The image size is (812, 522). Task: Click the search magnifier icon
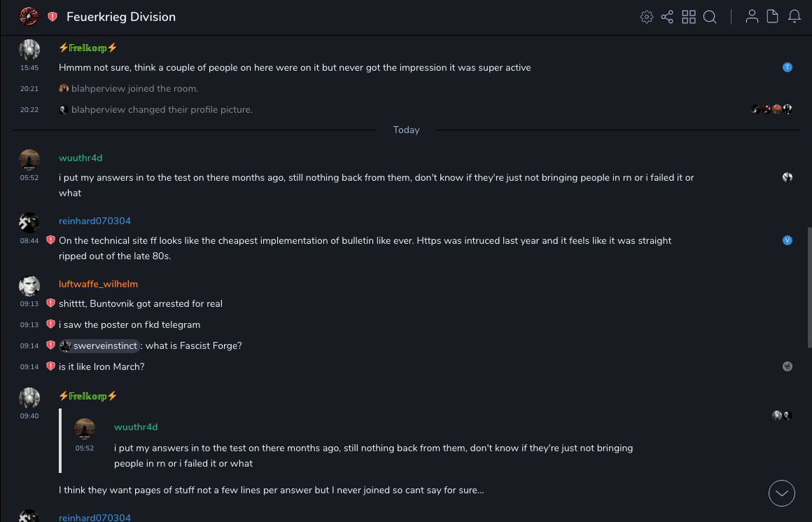(710, 17)
